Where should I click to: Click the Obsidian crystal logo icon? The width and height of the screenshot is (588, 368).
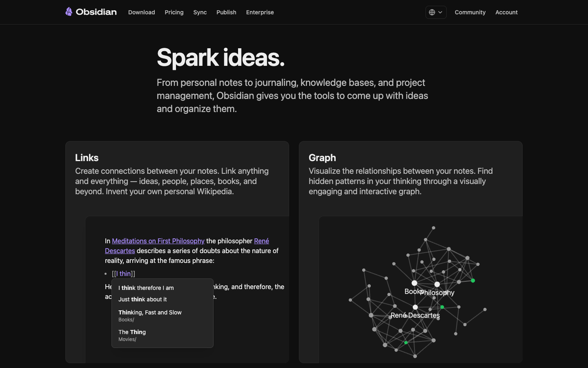click(x=69, y=12)
